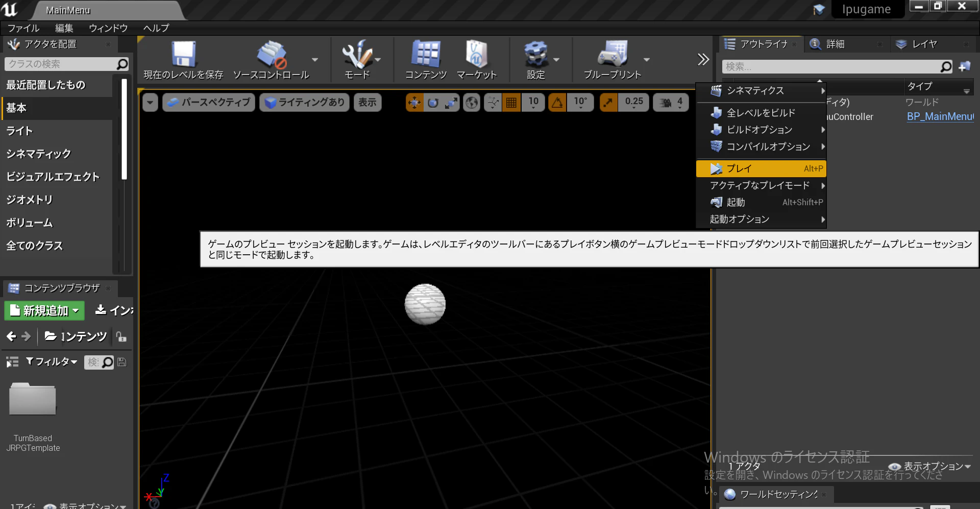Open the grid snap value 10 dropdown
The height and width of the screenshot is (509, 980).
coord(533,103)
